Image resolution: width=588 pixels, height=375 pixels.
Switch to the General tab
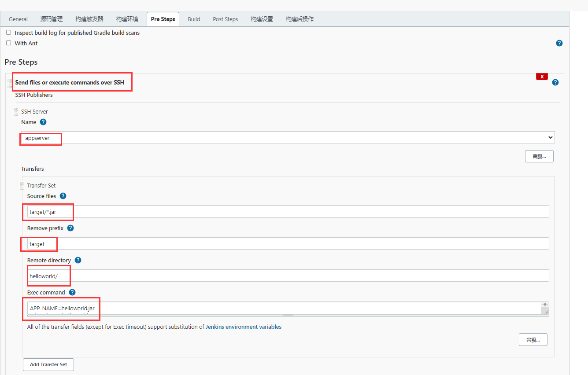pyautogui.click(x=18, y=19)
